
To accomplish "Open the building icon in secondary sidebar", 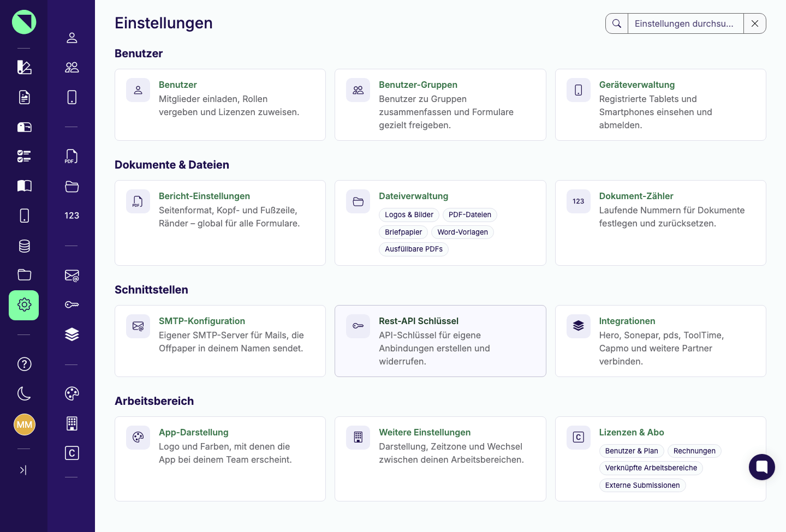I will coord(72,423).
